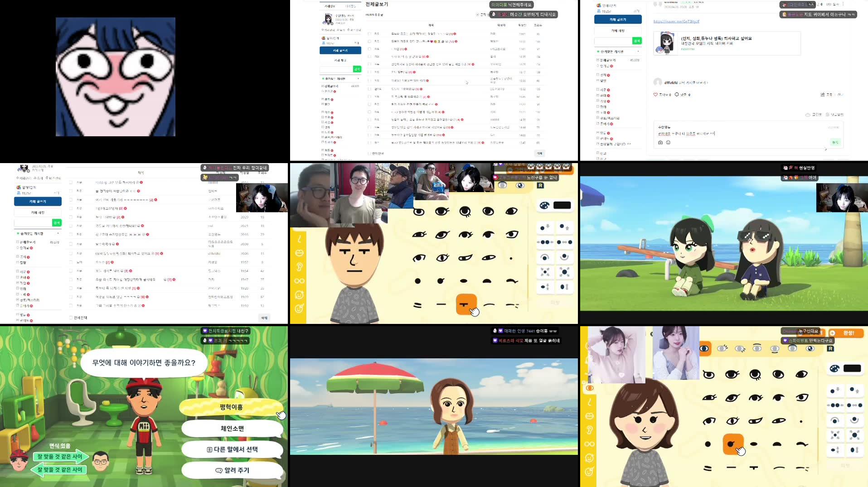Bring eyes closer together in male Mii editor
Screen dimensions: 868x487
coord(545,242)
